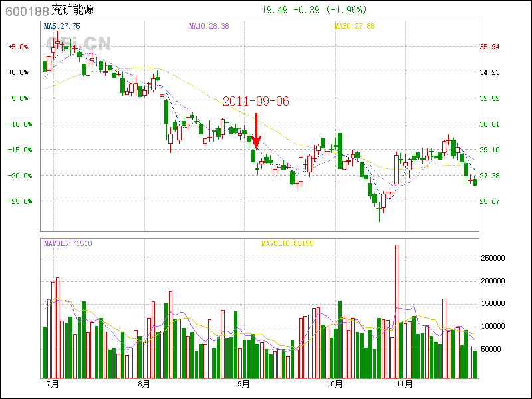Click the 9月 month label on the time axis
This screenshot has height=399, width=532.
click(243, 384)
